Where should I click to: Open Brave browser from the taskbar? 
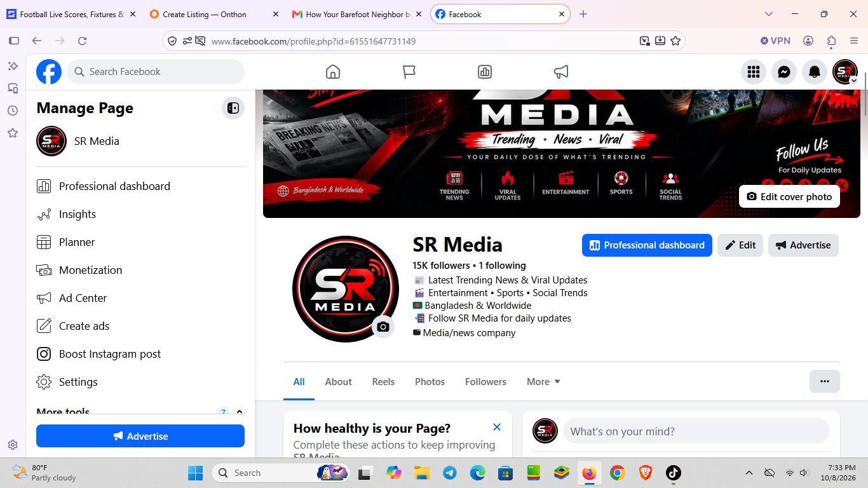pos(645,473)
